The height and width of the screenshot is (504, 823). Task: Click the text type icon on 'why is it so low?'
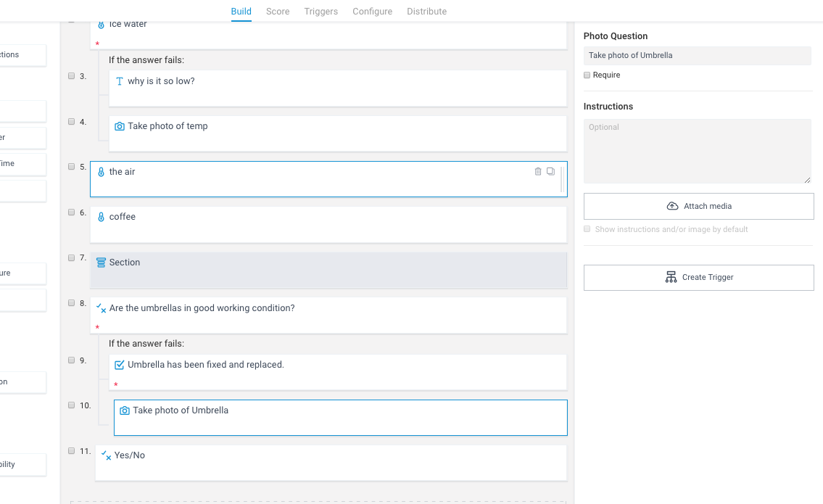120,81
